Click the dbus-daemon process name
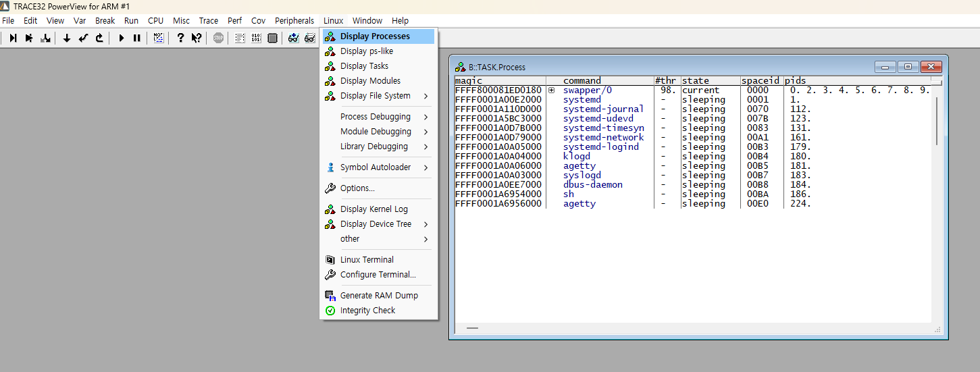 click(592, 184)
